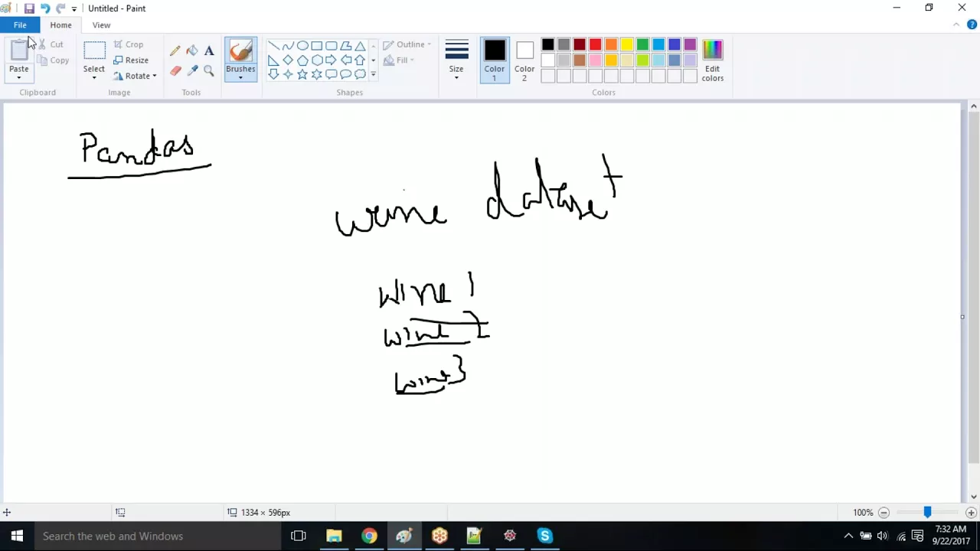The image size is (980, 551).
Task: Choose the Diamond shape
Action: (x=288, y=60)
